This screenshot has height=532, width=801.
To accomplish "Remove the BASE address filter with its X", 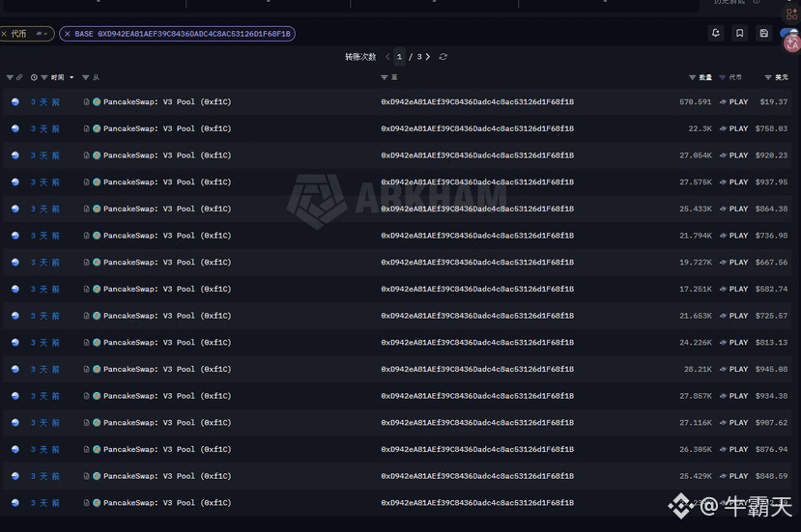I will (68, 34).
